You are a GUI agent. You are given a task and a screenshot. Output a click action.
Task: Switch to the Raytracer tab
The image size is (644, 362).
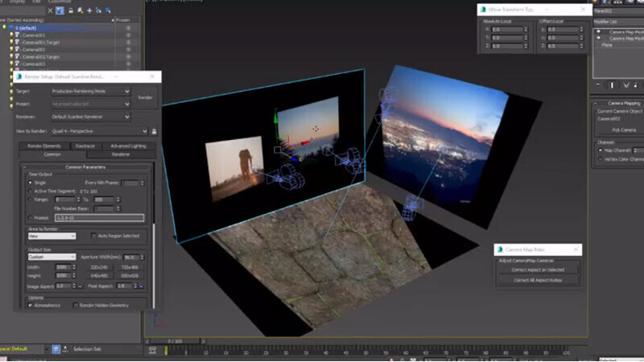tap(86, 146)
